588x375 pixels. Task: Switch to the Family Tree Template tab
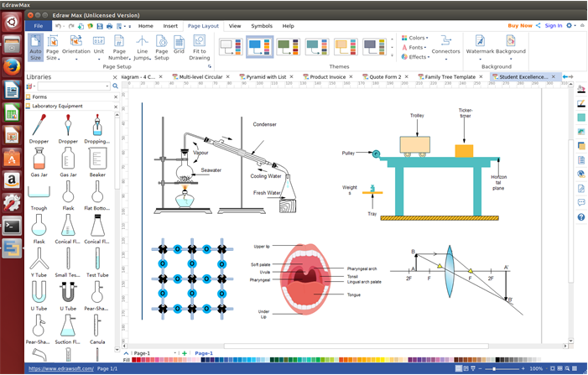point(450,77)
